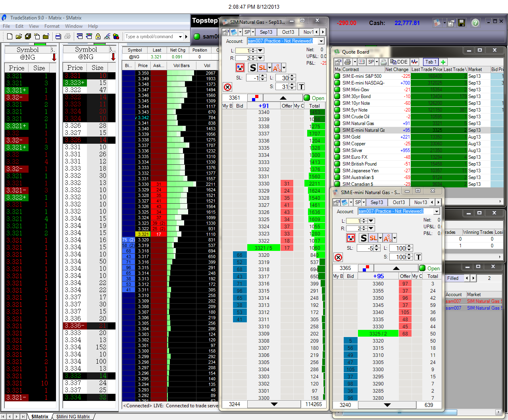Click the red cancel-all X icon in the SIM:E-mini Natural Gas window
The height and width of the screenshot is (420, 508).
click(x=338, y=257)
